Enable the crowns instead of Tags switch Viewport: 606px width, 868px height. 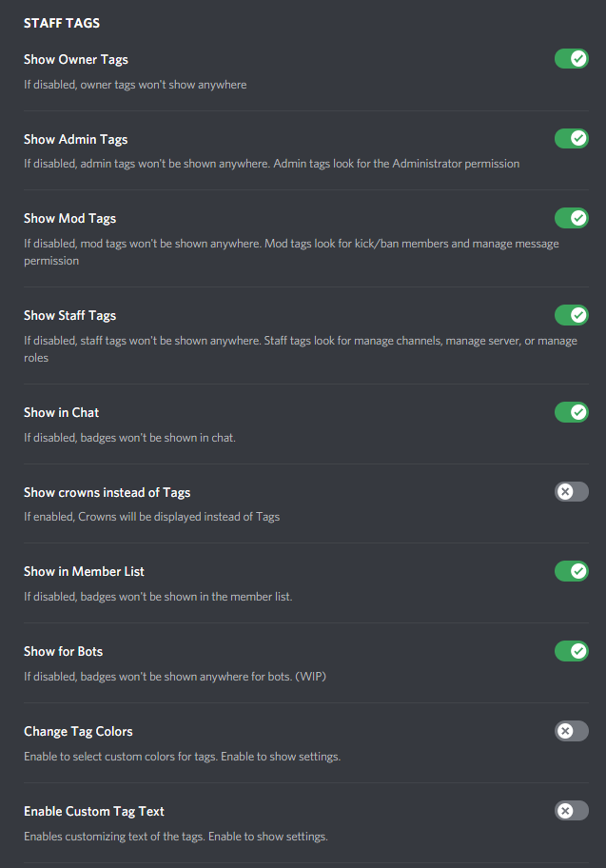(x=571, y=492)
